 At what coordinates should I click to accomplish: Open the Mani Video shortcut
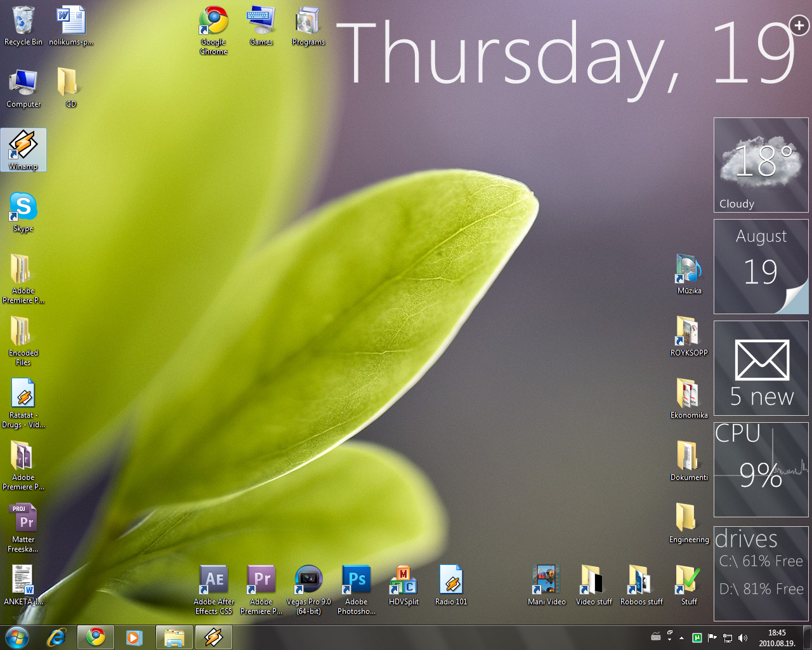point(547,585)
